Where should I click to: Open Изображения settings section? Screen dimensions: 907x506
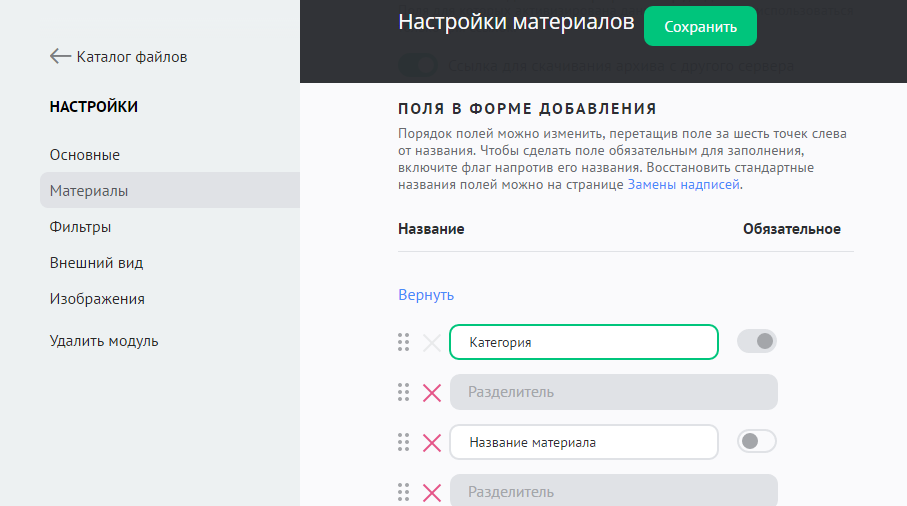[x=97, y=299]
